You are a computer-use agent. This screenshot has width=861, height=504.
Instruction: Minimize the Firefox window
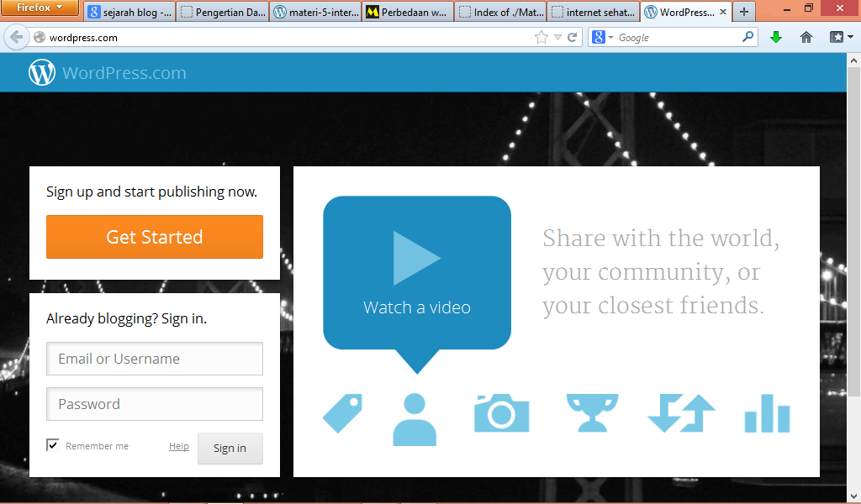click(786, 8)
